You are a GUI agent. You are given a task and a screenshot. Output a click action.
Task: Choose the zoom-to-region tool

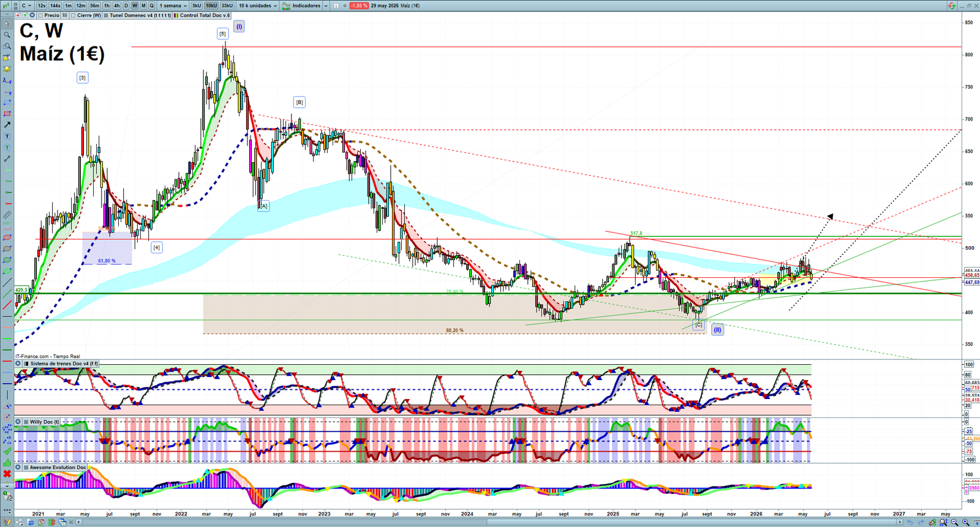coord(7,46)
